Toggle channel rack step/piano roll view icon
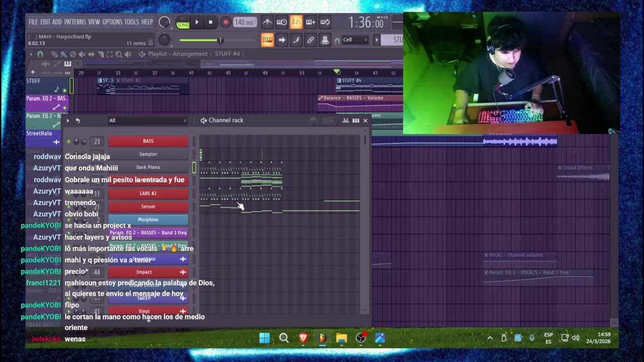The width and height of the screenshot is (644, 362). click(x=356, y=120)
